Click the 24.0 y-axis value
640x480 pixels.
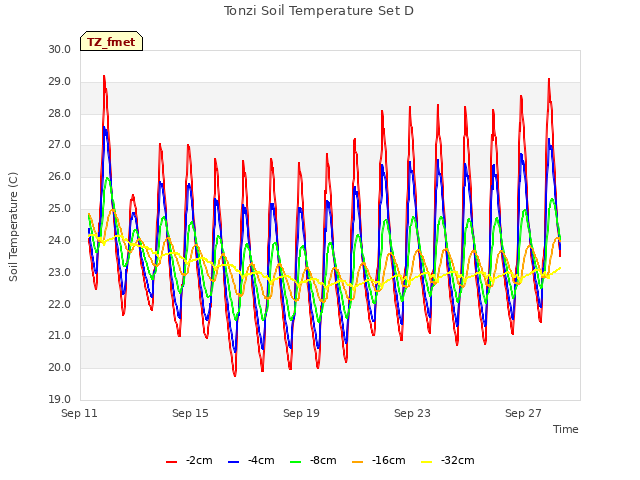click(x=60, y=240)
